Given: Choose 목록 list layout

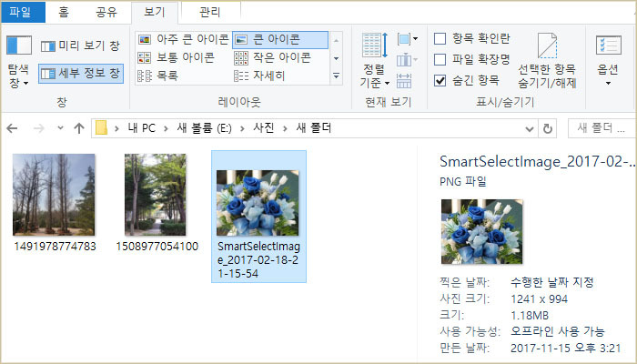Looking at the screenshot, I should 157,76.
